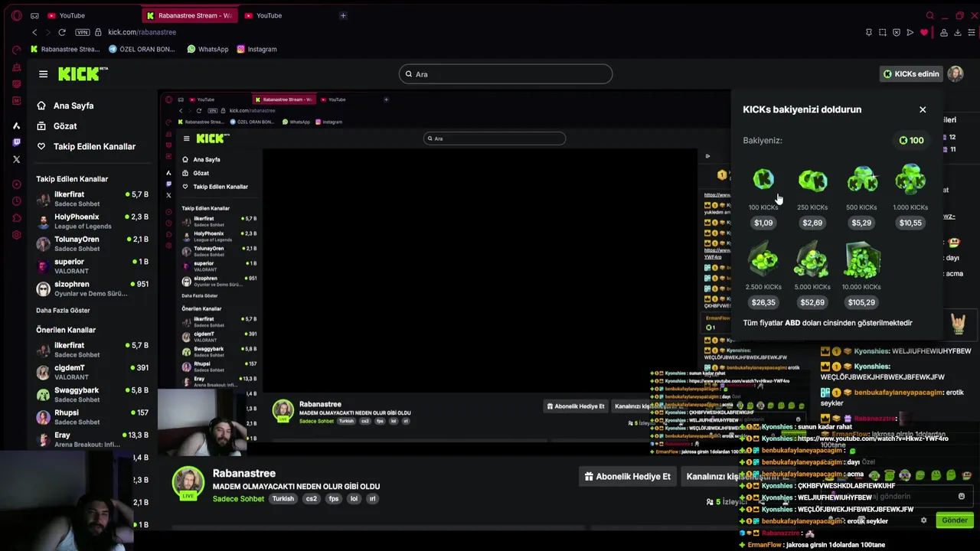Image resolution: width=980 pixels, height=551 pixels.
Task: Reload the kick.com page
Action: pyautogui.click(x=62, y=32)
